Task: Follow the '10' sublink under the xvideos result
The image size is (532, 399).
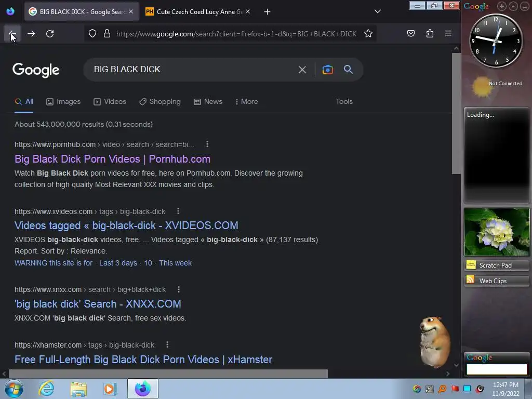Action: pos(148,263)
